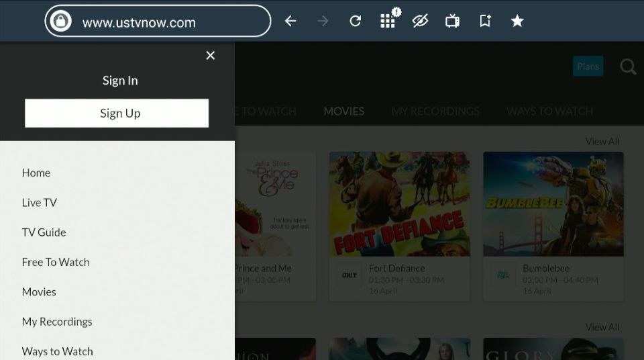Click the 01:30 PM - 03:30 PM time
The height and width of the screenshot is (360, 644).
point(407,280)
